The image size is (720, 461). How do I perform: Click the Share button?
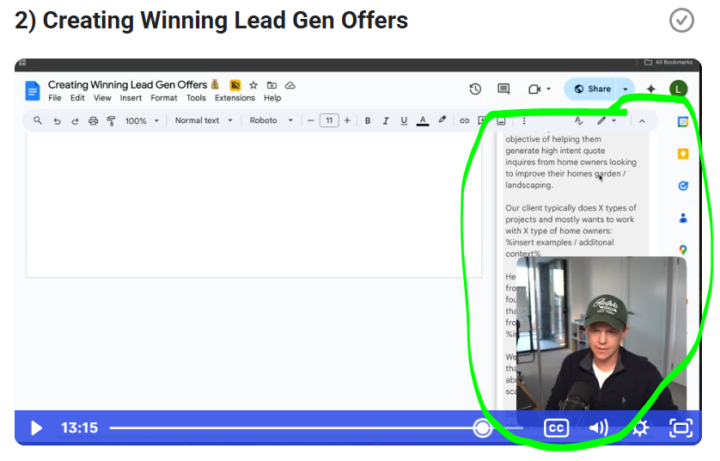click(x=592, y=89)
